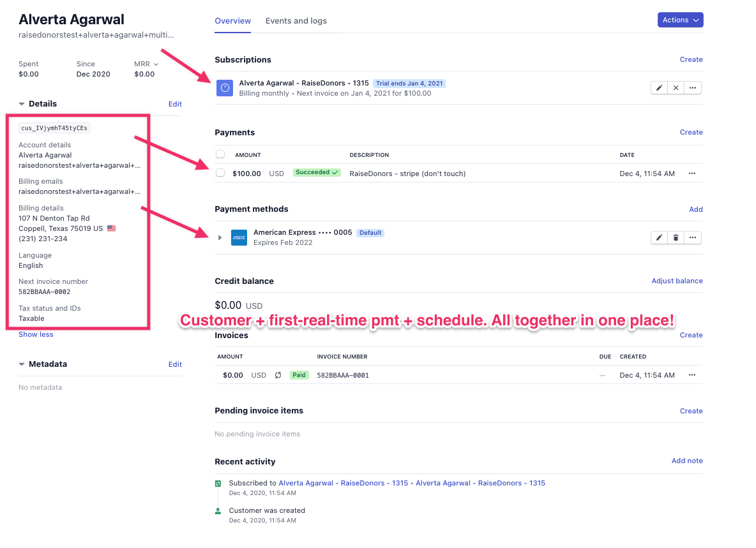This screenshot has height=548, width=756.
Task: Create a pending invoice item
Action: pos(691,411)
